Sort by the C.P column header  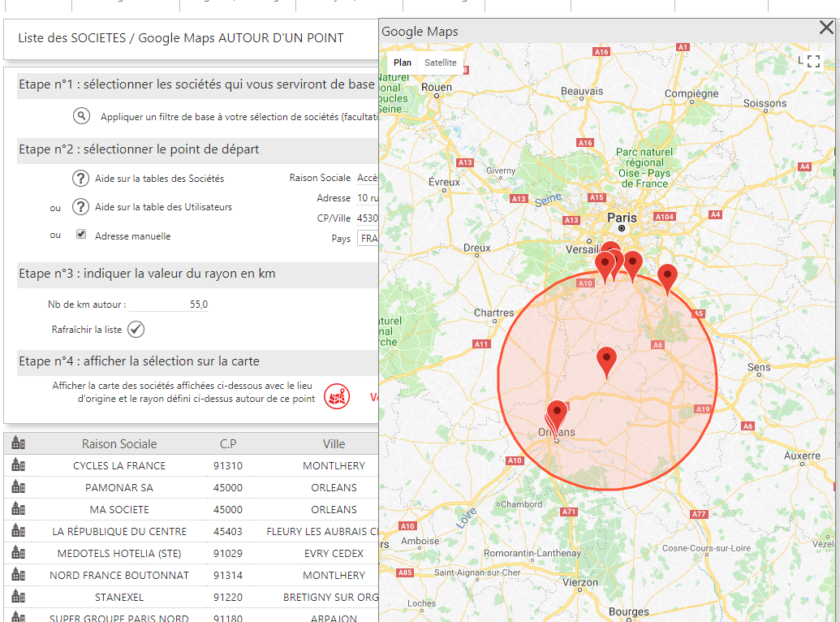[228, 444]
